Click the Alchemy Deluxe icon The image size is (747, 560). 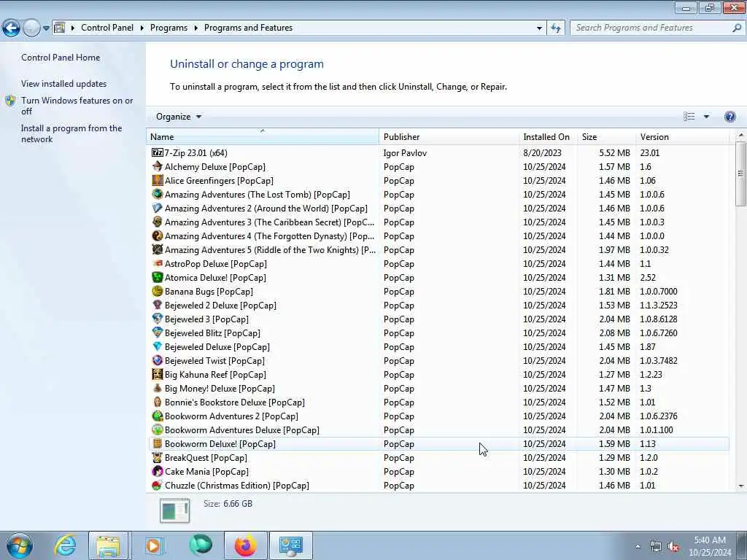click(158, 167)
